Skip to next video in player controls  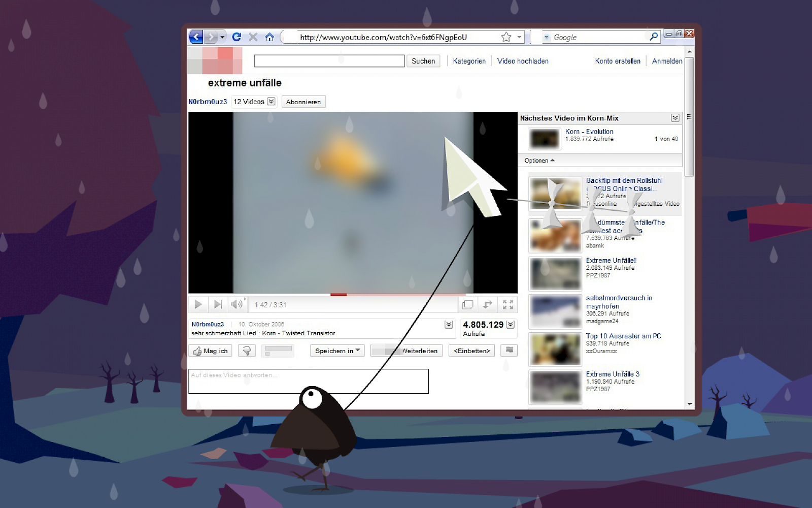pos(218,304)
